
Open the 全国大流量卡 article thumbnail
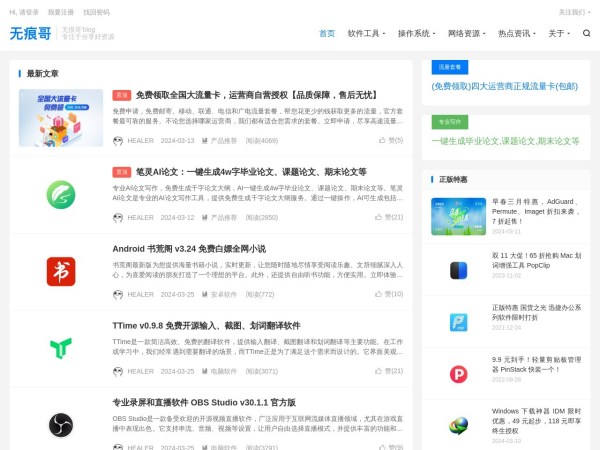point(61,118)
